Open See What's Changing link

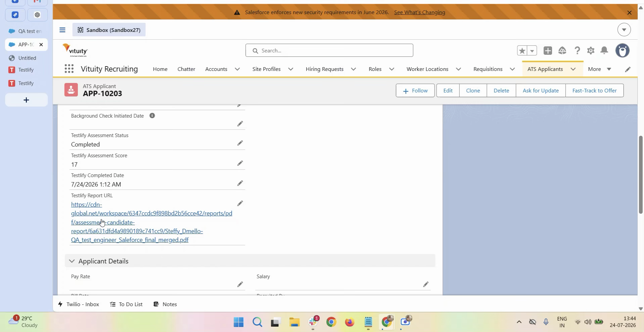pyautogui.click(x=420, y=12)
